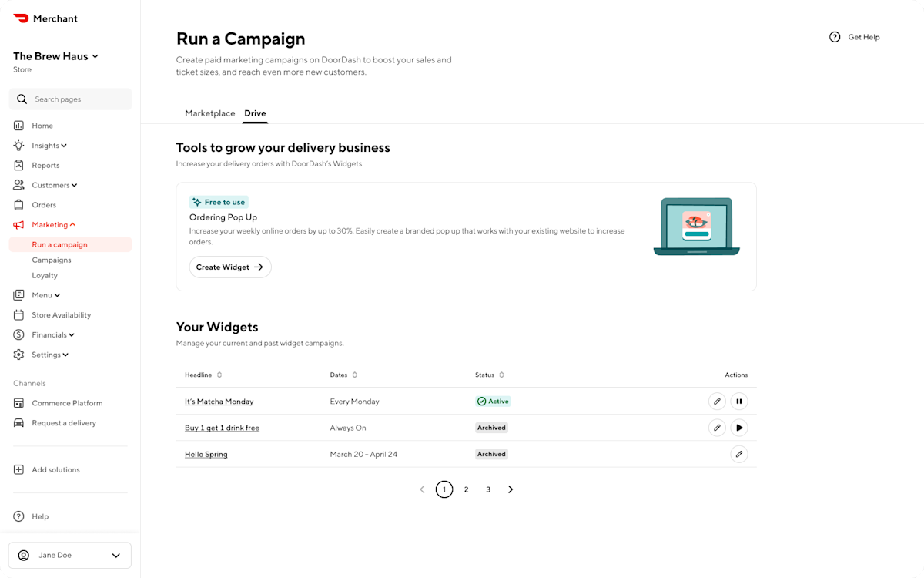The width and height of the screenshot is (924, 578).
Task: Go to widgets page 3
Action: point(488,489)
